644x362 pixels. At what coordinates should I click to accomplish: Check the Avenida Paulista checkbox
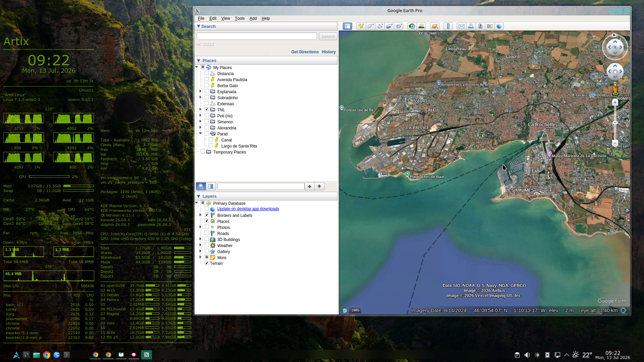coord(207,79)
